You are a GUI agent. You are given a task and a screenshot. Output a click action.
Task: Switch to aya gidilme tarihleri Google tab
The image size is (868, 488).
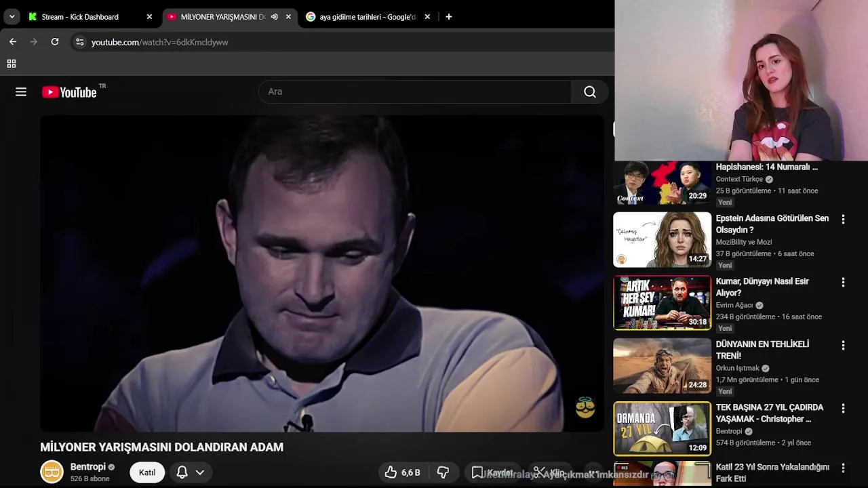(x=368, y=17)
